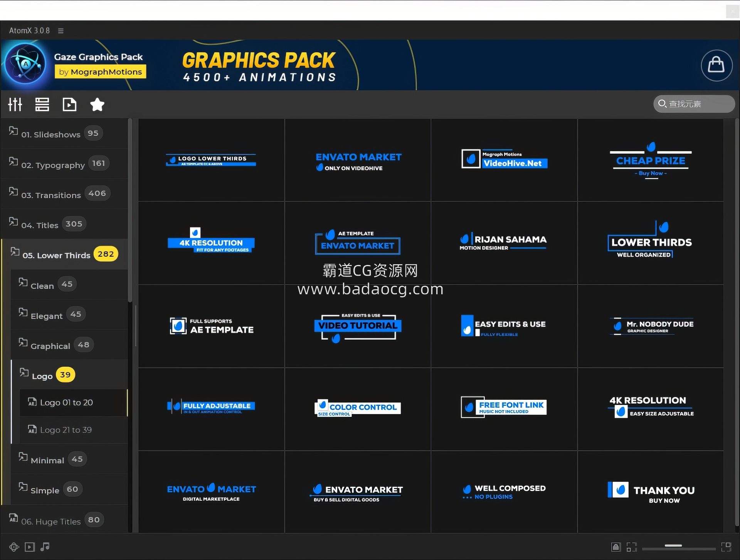The image size is (740, 560).
Task: Click the music note icon in the bottom bar
Action: 45,547
